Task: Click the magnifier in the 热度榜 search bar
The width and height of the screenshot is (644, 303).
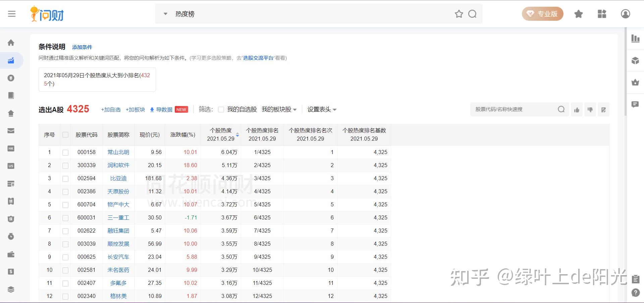Action: click(472, 14)
